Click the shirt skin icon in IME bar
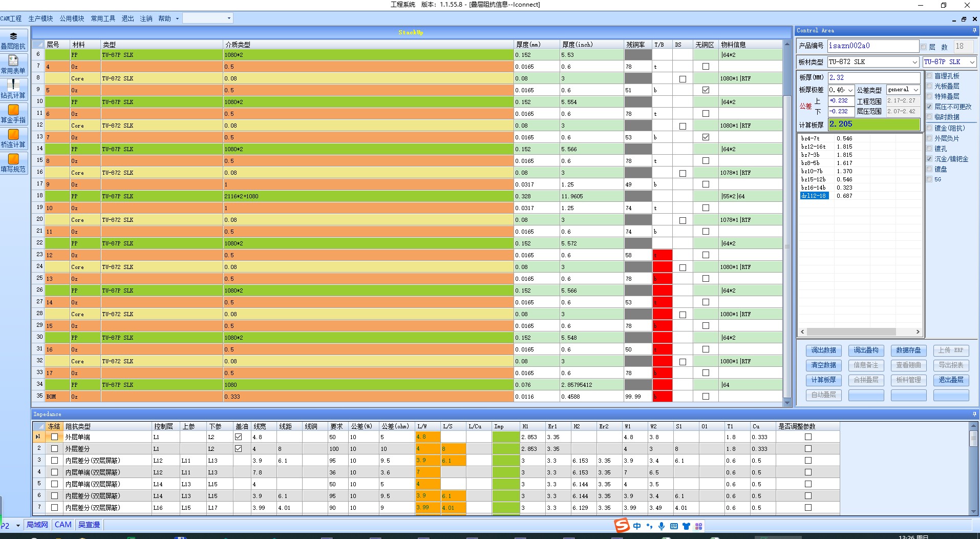 click(x=686, y=526)
